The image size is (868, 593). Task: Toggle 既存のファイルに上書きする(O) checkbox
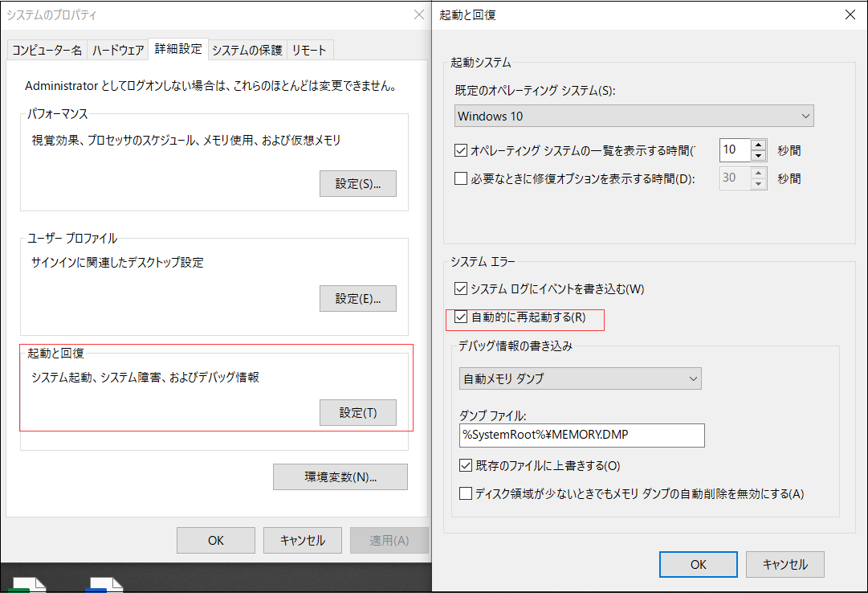pos(466,465)
